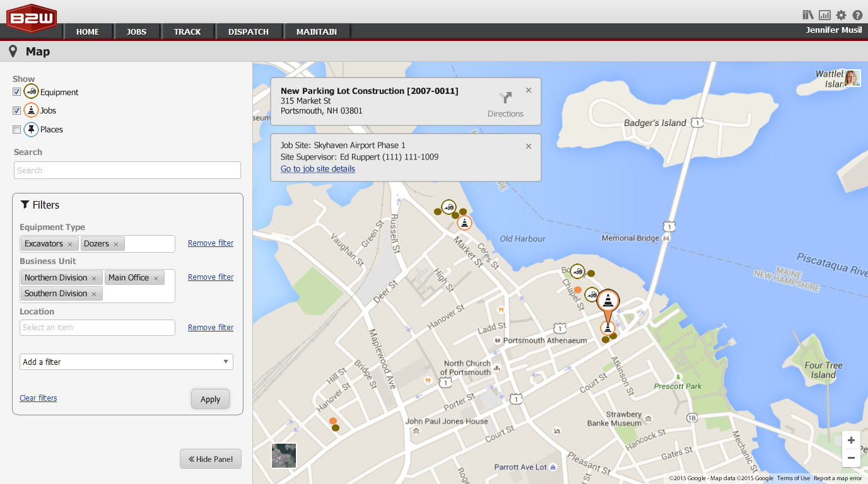Open the JOBS menu
The height and width of the screenshot is (484, 868).
point(136,32)
